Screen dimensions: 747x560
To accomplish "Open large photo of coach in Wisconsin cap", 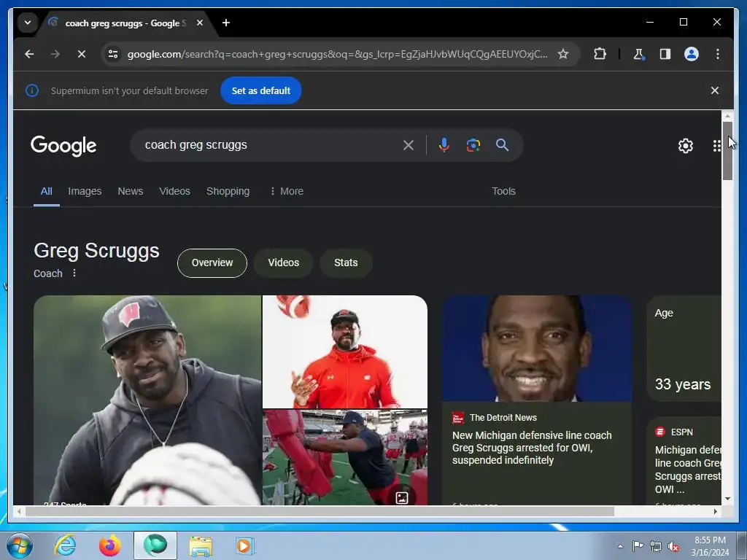I will pyautogui.click(x=147, y=400).
